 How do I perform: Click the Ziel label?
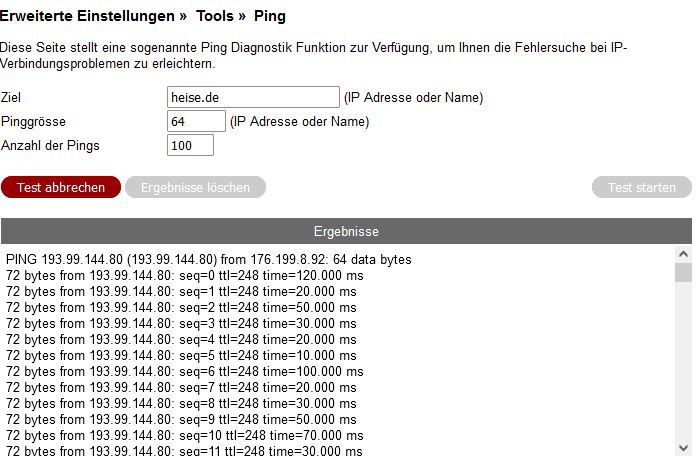click(11, 97)
